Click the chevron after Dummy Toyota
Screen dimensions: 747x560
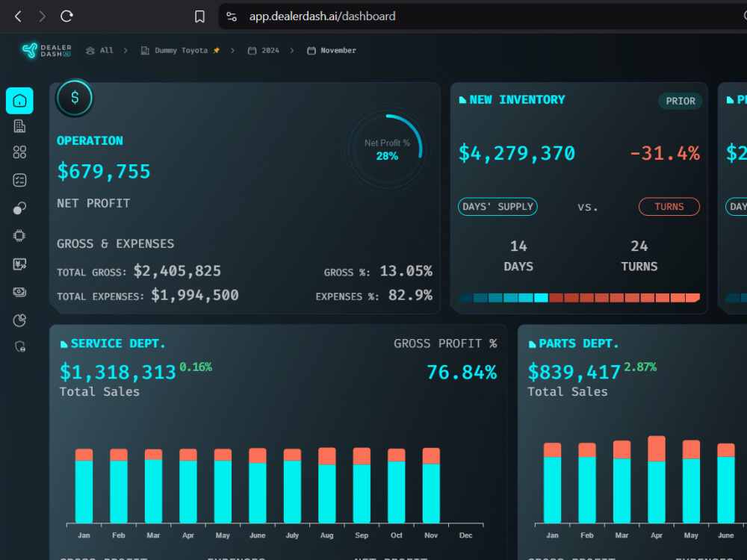click(232, 51)
